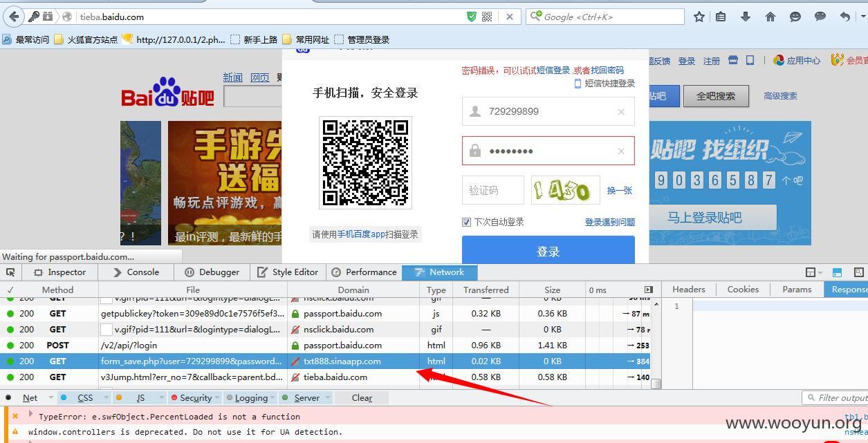Screen dimensions: 868x443
Task: Click the 高级搜索 link
Action: (780, 96)
